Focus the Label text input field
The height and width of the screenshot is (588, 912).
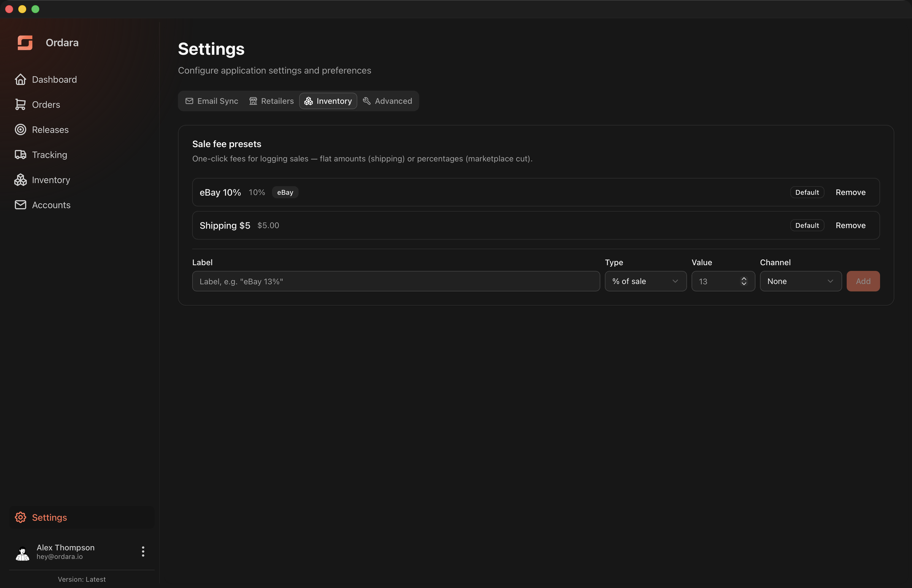click(x=396, y=281)
